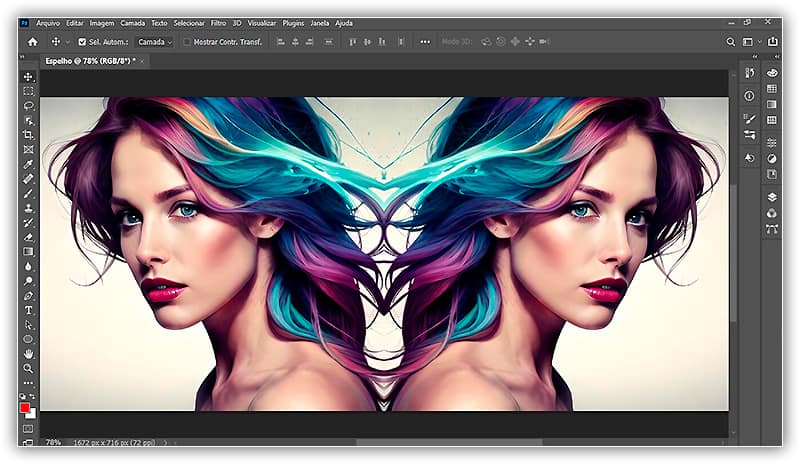The width and height of the screenshot is (800, 464).
Task: Open the Swatches grid panel icon
Action: click(772, 89)
